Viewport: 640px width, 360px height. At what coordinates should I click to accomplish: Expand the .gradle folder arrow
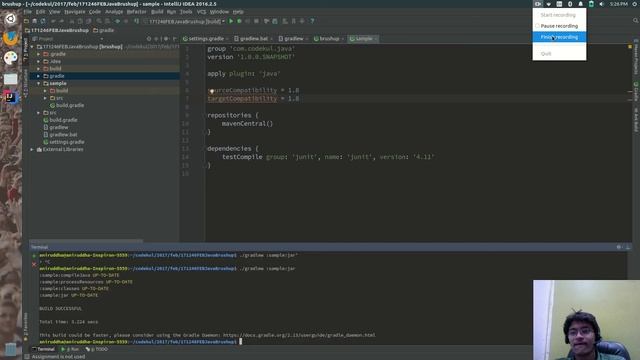(x=39, y=54)
